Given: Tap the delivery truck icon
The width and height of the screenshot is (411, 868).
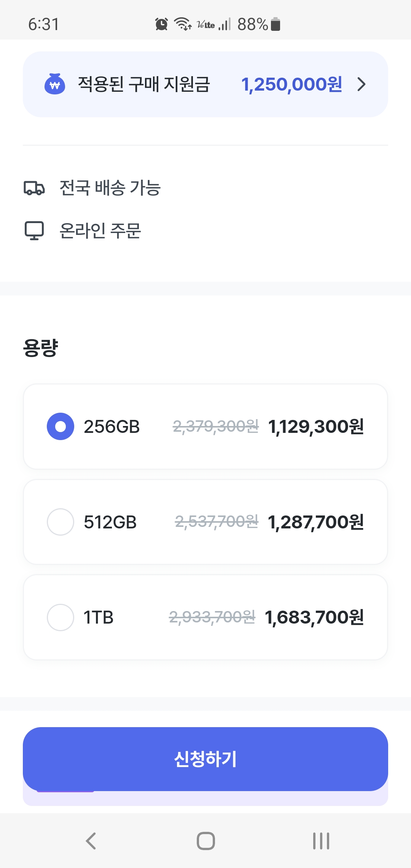Looking at the screenshot, I should [x=34, y=188].
